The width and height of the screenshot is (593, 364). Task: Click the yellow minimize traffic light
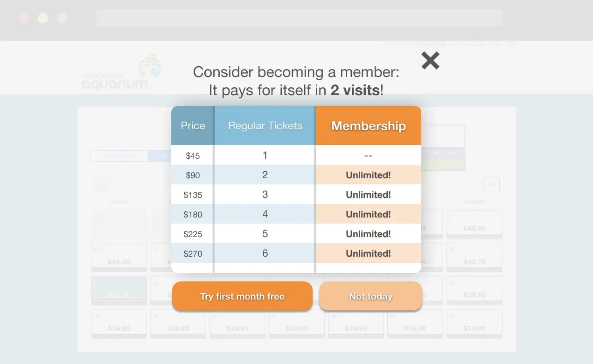pyautogui.click(x=42, y=18)
